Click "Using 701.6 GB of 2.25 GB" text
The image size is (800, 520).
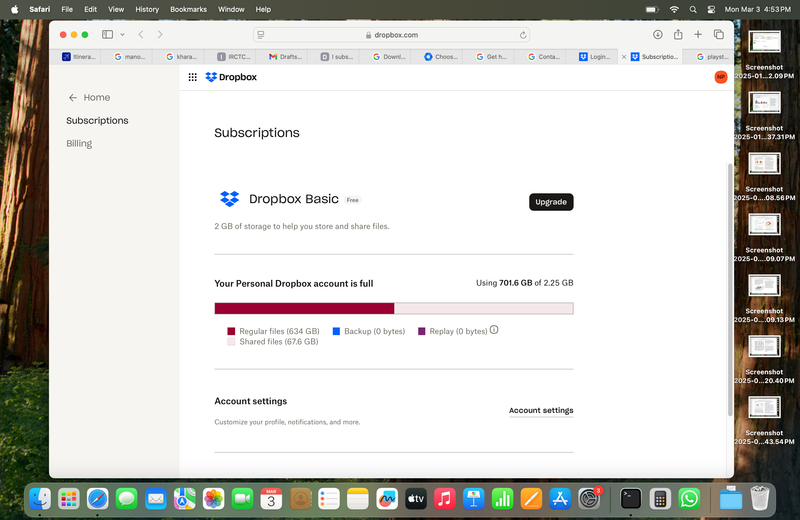(x=524, y=283)
